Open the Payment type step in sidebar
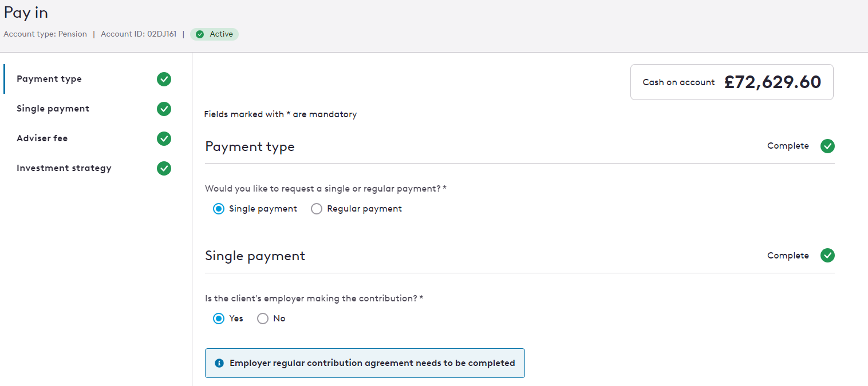This screenshot has width=868, height=386. 49,79
